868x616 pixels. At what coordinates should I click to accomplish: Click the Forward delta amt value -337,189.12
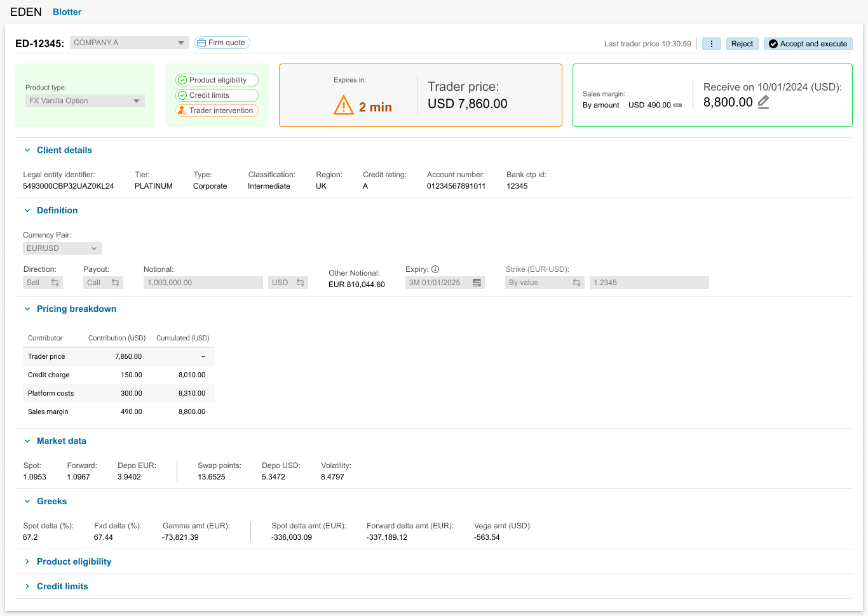click(387, 537)
